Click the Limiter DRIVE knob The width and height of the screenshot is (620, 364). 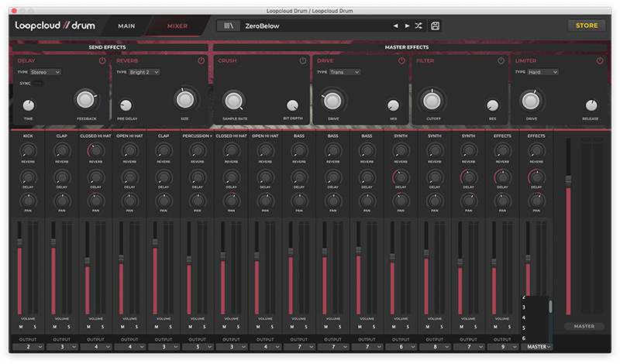531,101
